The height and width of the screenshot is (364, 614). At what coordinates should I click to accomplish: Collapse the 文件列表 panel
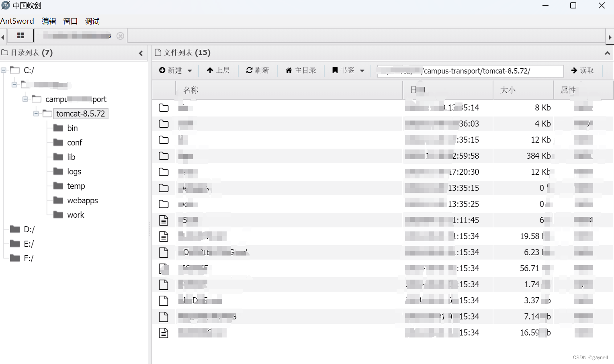[607, 53]
